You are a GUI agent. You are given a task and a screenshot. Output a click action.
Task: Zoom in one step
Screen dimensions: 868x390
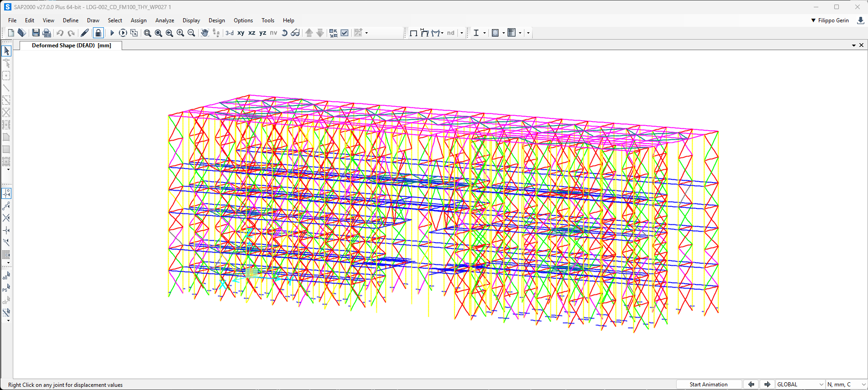click(x=180, y=33)
